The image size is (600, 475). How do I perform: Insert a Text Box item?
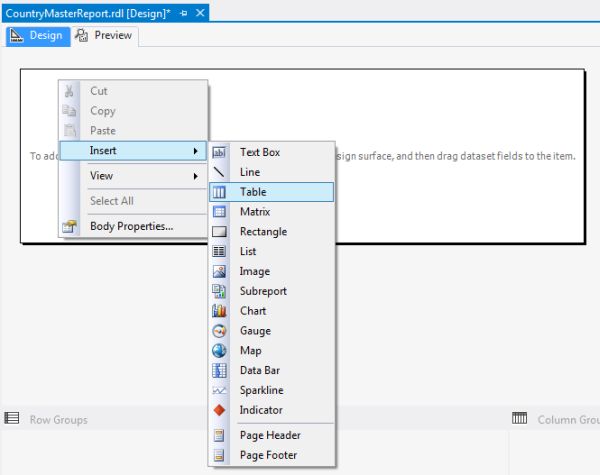[272, 152]
